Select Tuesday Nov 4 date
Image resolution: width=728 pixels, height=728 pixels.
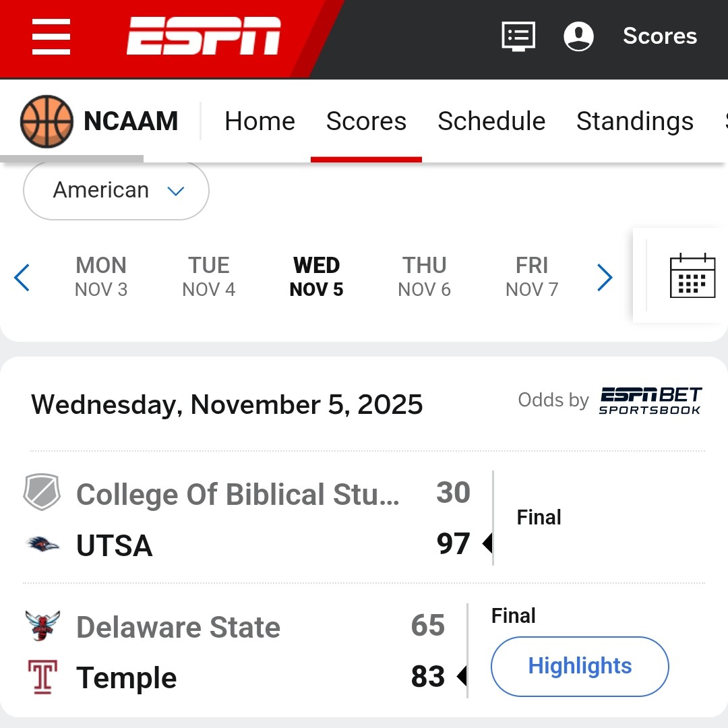[x=209, y=276]
